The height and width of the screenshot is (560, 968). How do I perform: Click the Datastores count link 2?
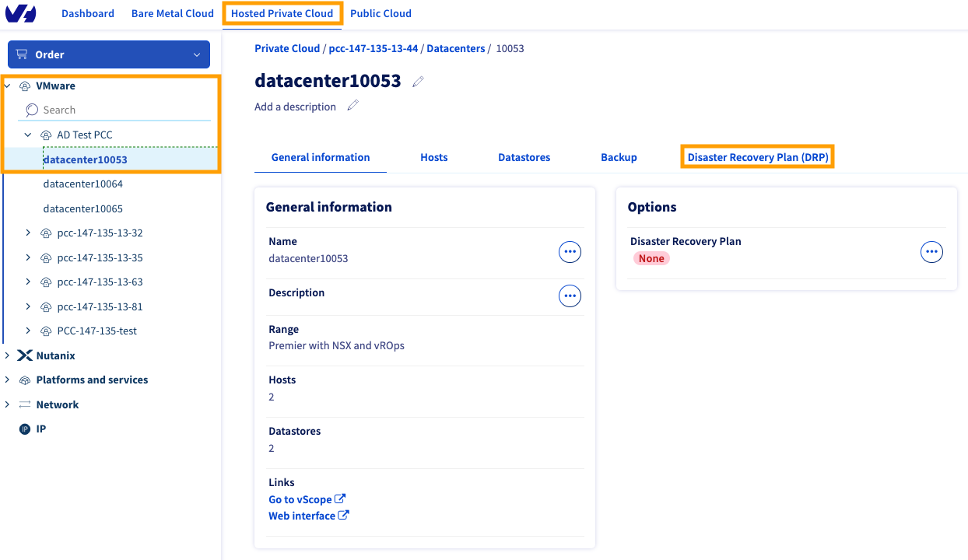click(272, 448)
